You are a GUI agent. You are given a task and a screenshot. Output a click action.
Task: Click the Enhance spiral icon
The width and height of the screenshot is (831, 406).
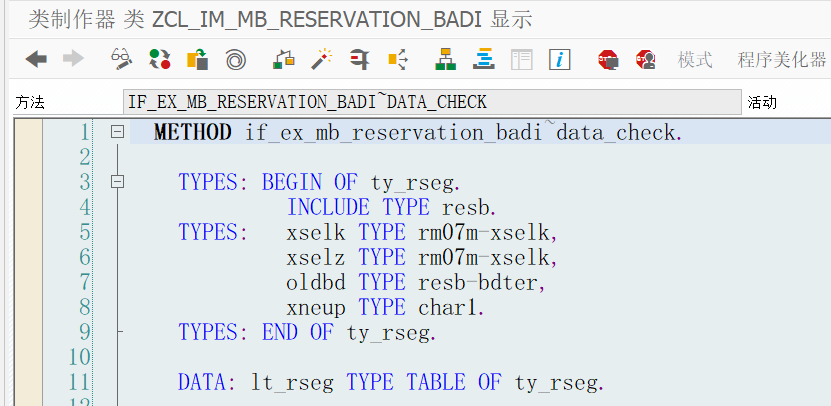(x=235, y=59)
